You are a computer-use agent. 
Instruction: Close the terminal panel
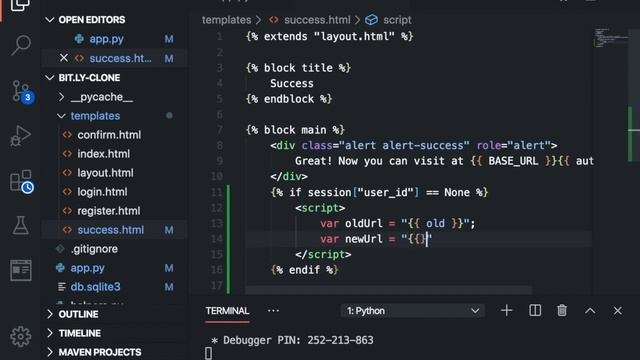(618, 311)
